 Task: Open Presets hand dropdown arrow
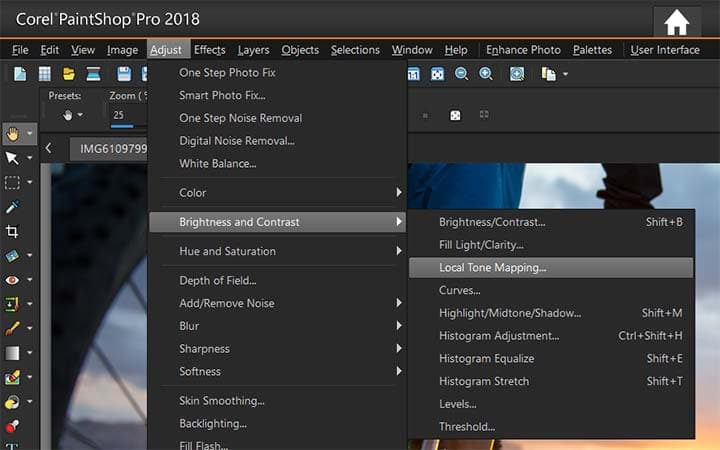point(80,114)
